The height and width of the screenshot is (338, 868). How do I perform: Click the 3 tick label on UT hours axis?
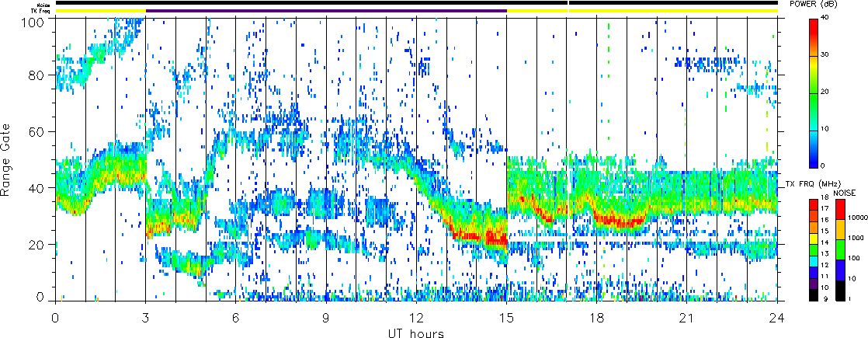146,318
